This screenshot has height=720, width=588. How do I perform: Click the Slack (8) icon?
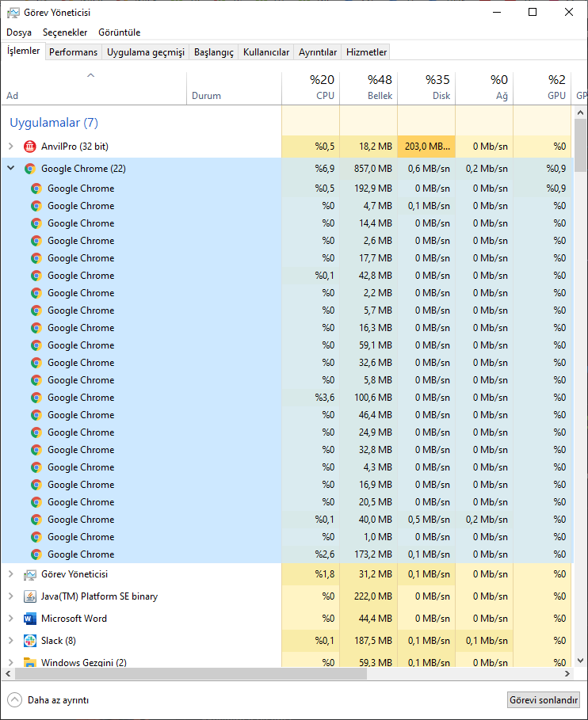tap(30, 641)
